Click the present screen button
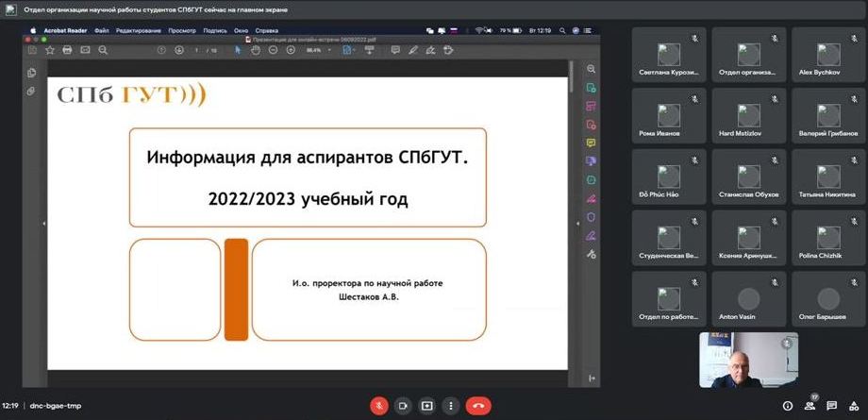 point(426,406)
